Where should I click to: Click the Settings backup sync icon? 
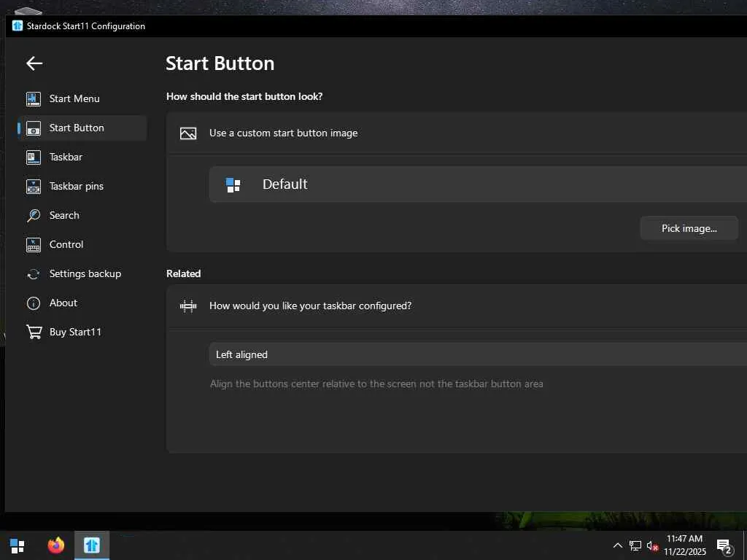(34, 274)
